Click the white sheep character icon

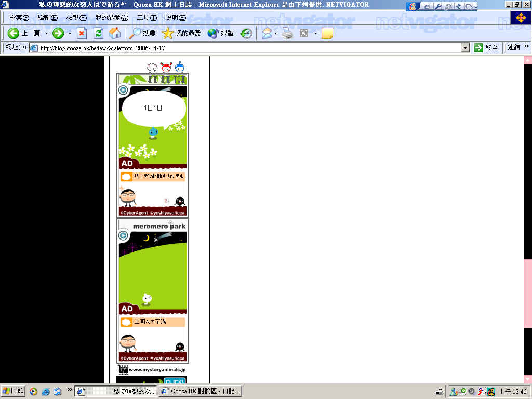[152, 68]
